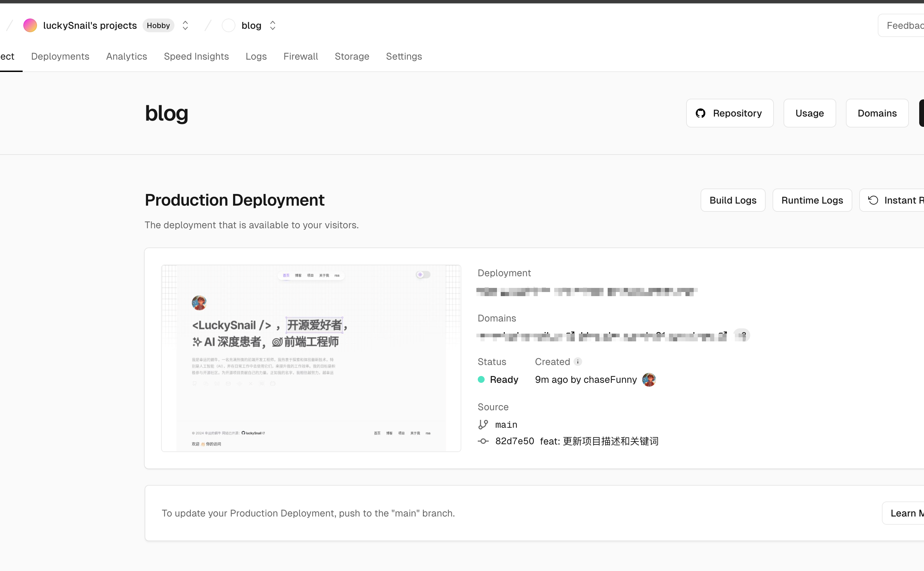Click the blog project circle avatar

point(228,25)
